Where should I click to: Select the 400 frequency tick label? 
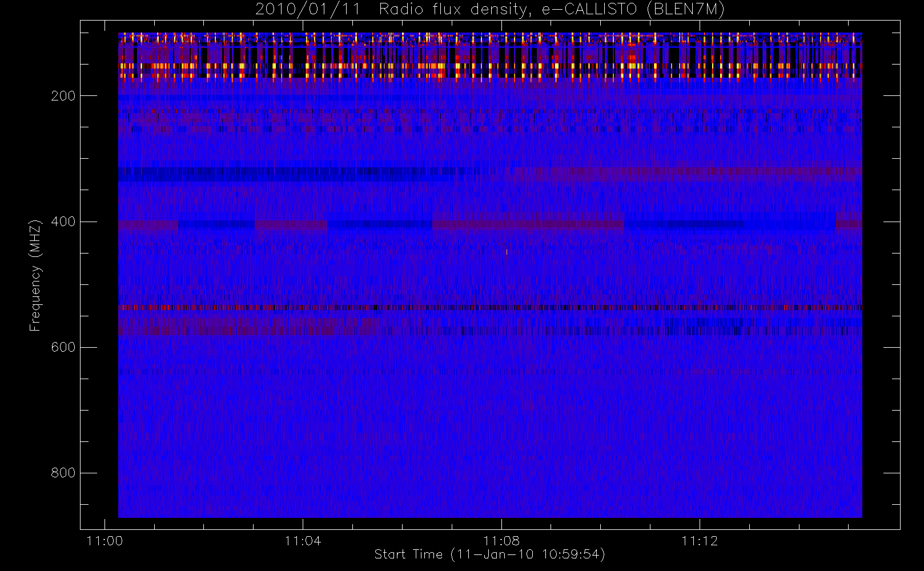click(63, 222)
